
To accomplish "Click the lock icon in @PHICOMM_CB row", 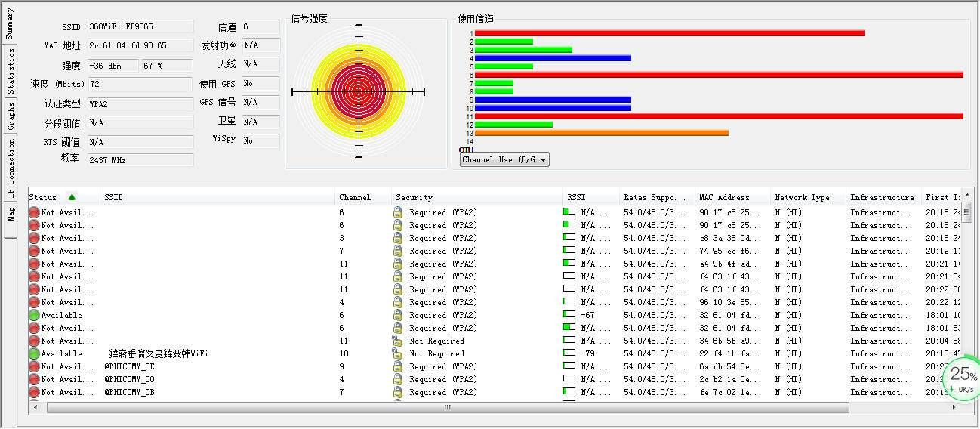I will [398, 392].
